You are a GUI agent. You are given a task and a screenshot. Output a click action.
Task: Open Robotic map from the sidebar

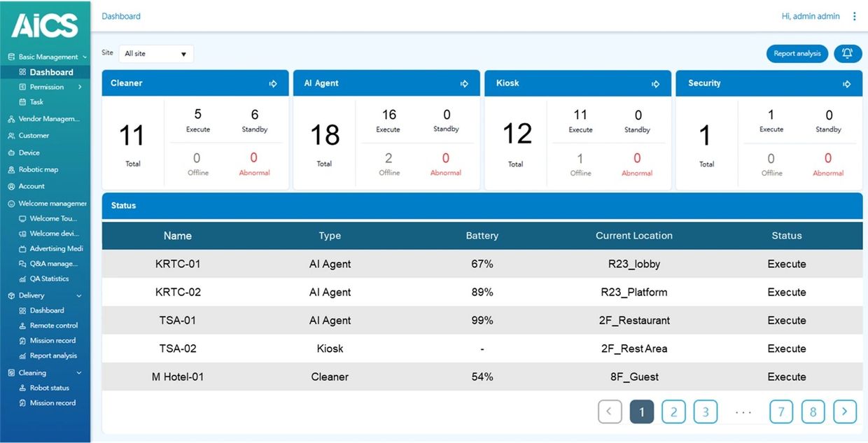coord(38,169)
